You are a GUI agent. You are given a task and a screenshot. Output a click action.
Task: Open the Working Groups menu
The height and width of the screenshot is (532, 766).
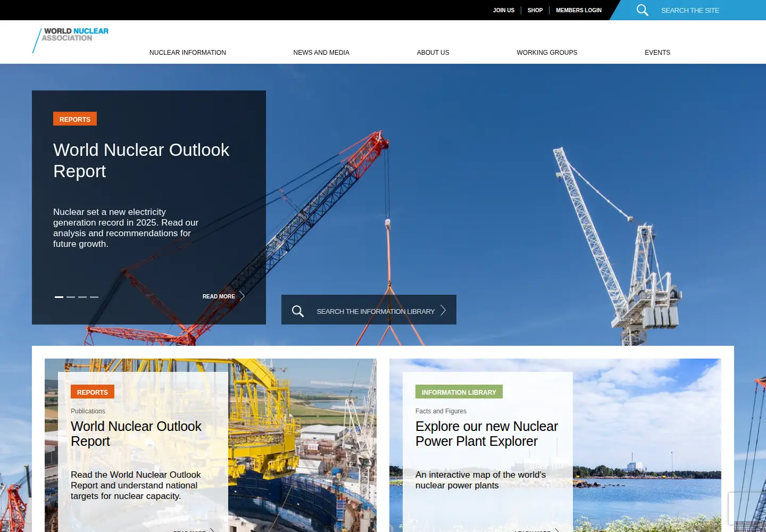[x=547, y=53]
